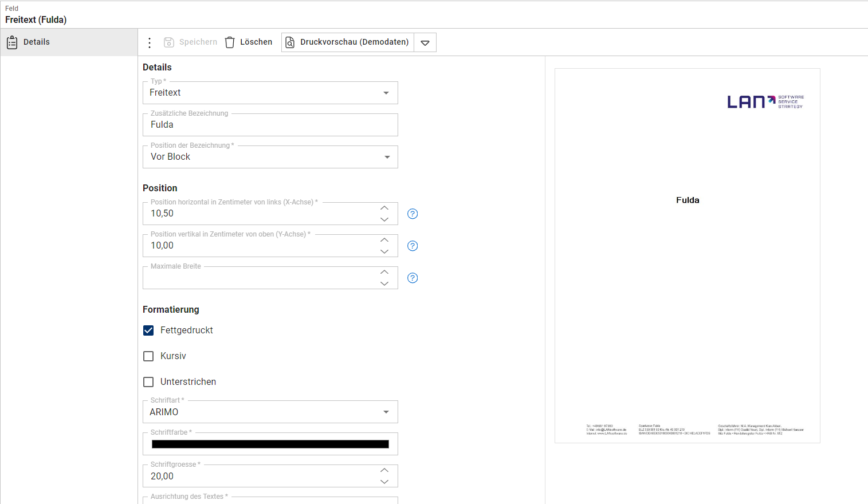Viewport: 868px width, 504px height.
Task: Show help for vertical Y-Achse position
Action: (413, 246)
